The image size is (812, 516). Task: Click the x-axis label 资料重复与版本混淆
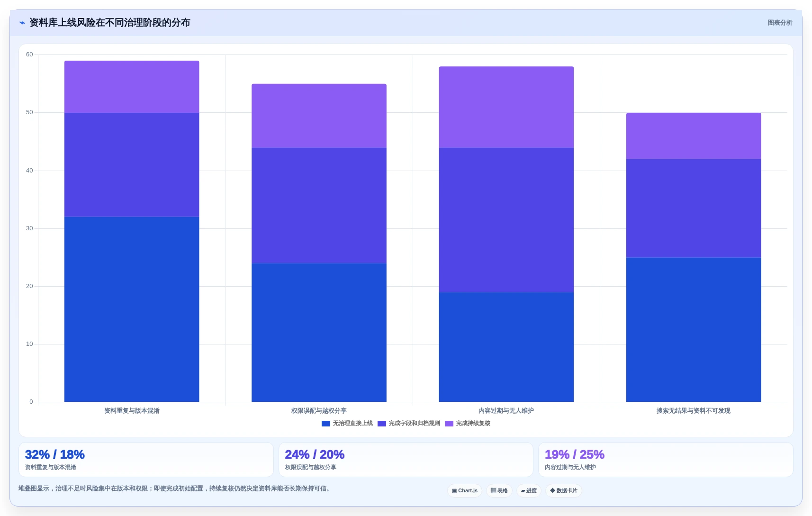pos(132,411)
